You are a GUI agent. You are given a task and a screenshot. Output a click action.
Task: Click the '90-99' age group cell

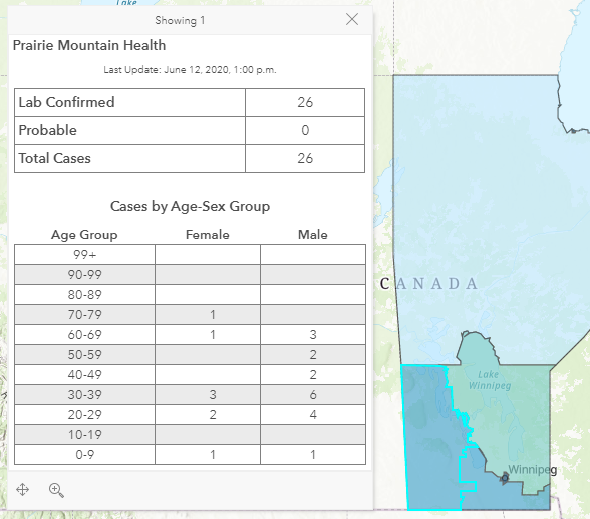(x=85, y=275)
